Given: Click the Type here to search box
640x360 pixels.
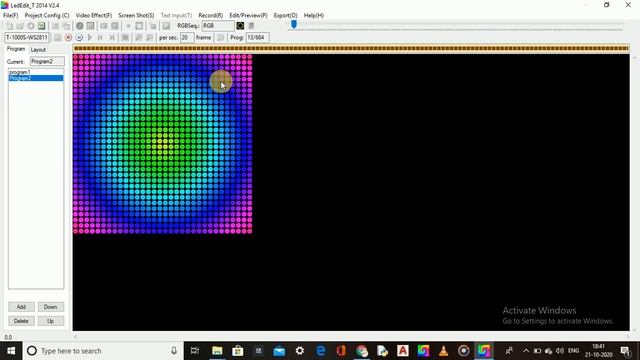Looking at the screenshot, I should [102, 351].
